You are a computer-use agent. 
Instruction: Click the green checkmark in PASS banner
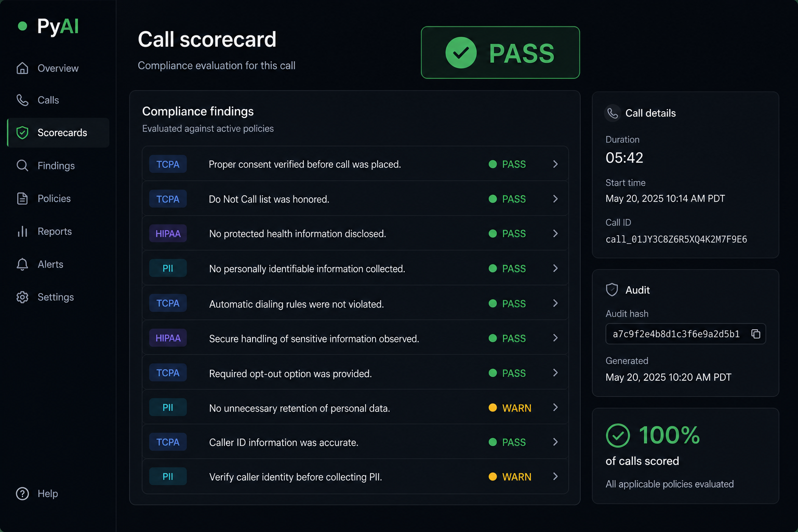(461, 52)
